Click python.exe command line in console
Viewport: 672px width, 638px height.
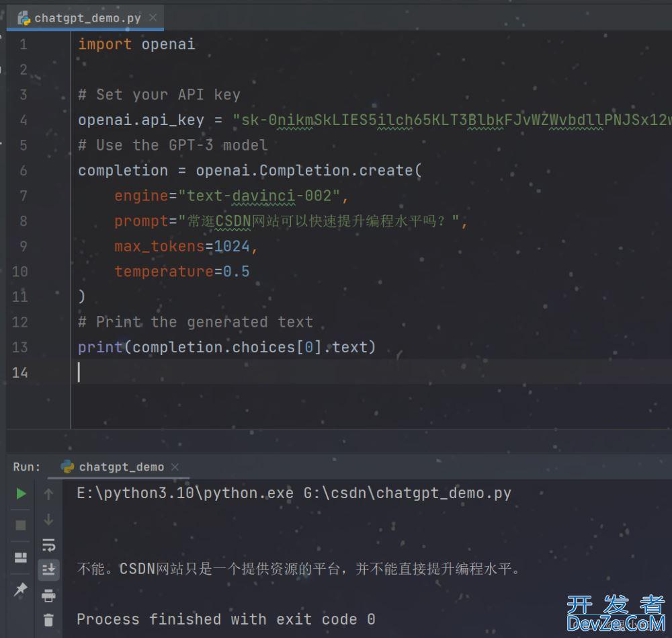294,493
